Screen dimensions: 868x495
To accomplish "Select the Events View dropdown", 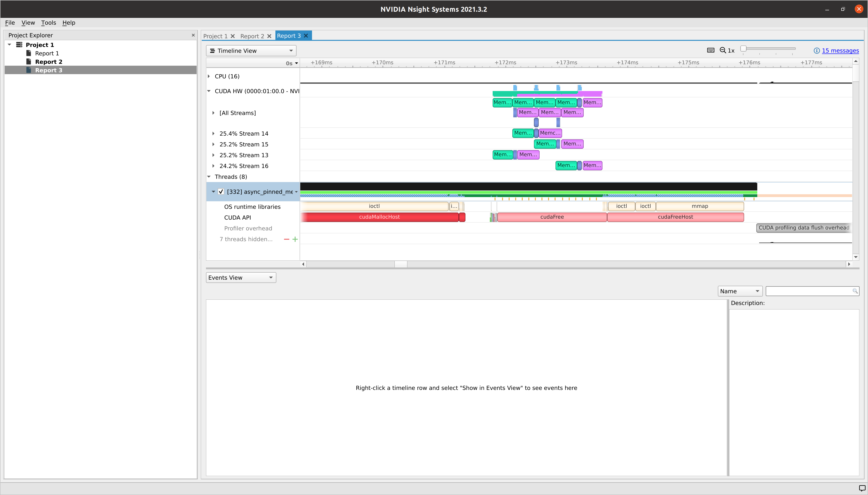I will [x=240, y=277].
